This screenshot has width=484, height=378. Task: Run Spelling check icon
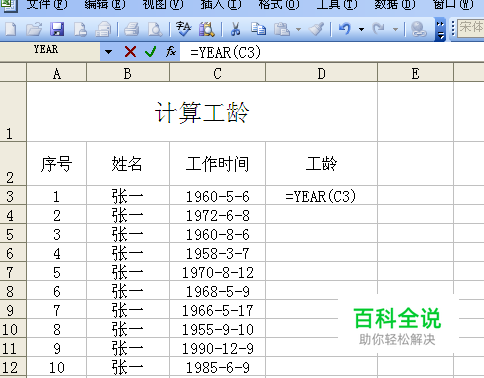[x=183, y=29]
